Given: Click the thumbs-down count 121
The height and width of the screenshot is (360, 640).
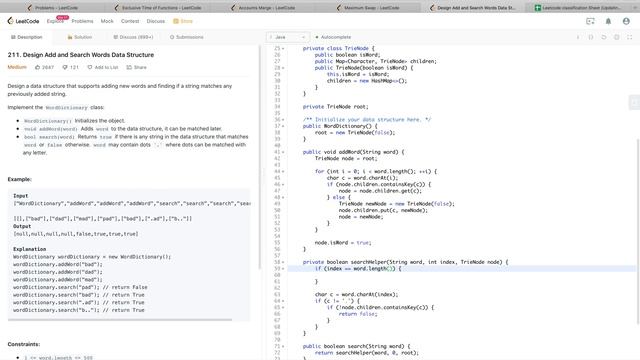Looking at the screenshot, I should 71,67.
